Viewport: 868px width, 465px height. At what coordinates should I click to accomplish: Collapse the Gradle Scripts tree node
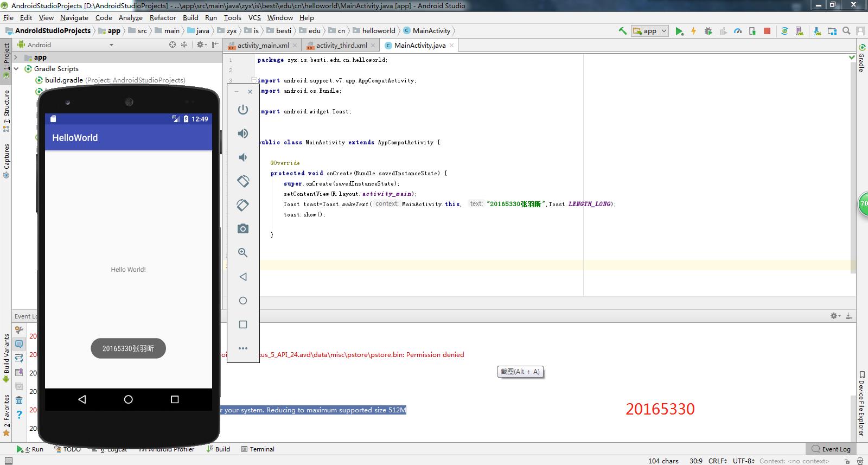coord(16,69)
